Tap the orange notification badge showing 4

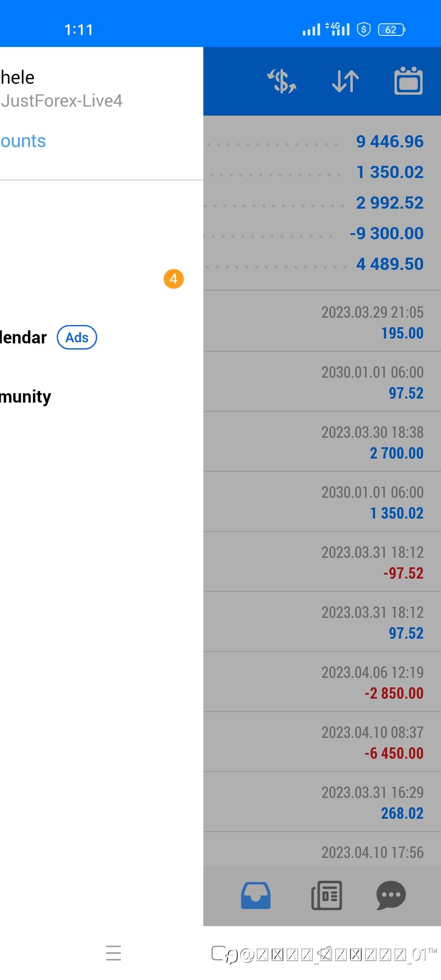point(174,279)
